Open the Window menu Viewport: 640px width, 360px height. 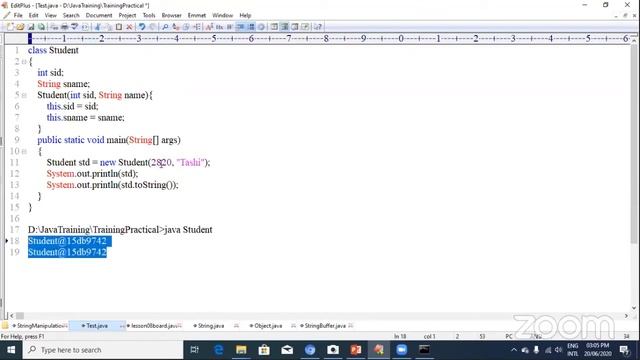coord(222,16)
